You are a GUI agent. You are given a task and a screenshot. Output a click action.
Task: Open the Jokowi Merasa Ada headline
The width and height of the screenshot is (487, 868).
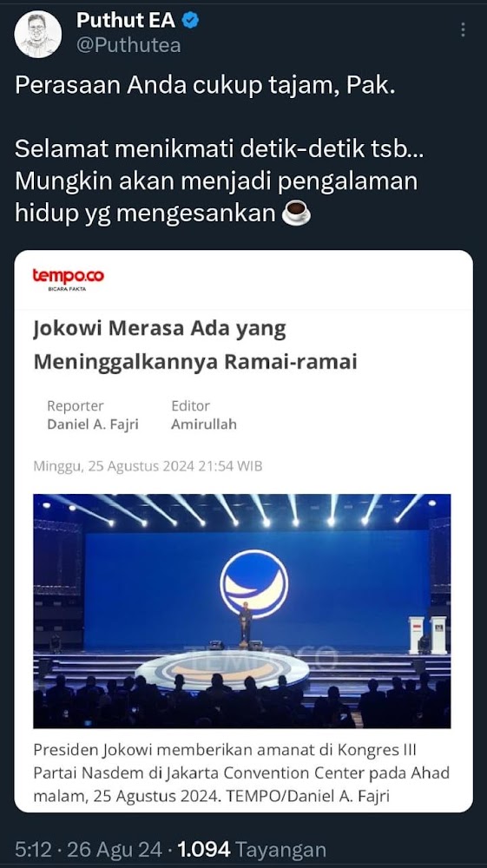[x=195, y=345]
